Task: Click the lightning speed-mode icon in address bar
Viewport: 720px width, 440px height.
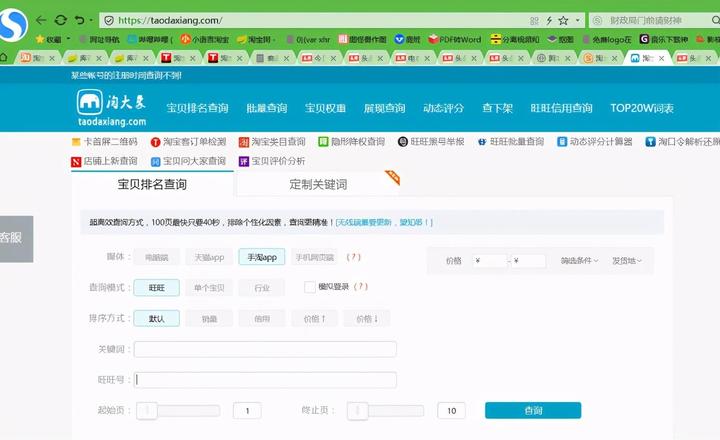Action: point(549,21)
